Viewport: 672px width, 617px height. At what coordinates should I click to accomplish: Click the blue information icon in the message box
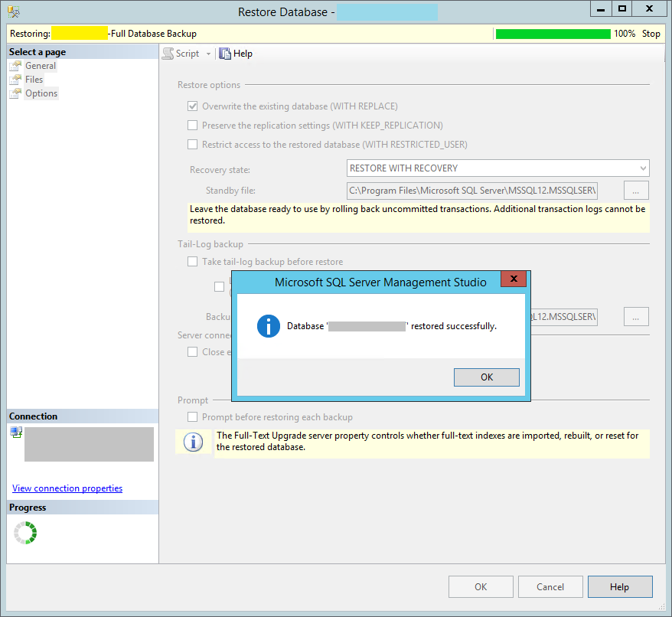269,326
